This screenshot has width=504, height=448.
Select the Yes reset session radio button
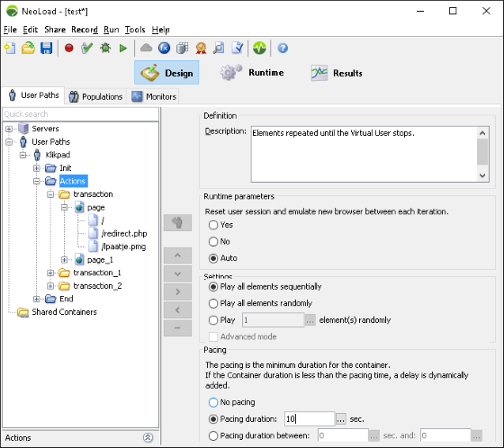tap(213, 225)
